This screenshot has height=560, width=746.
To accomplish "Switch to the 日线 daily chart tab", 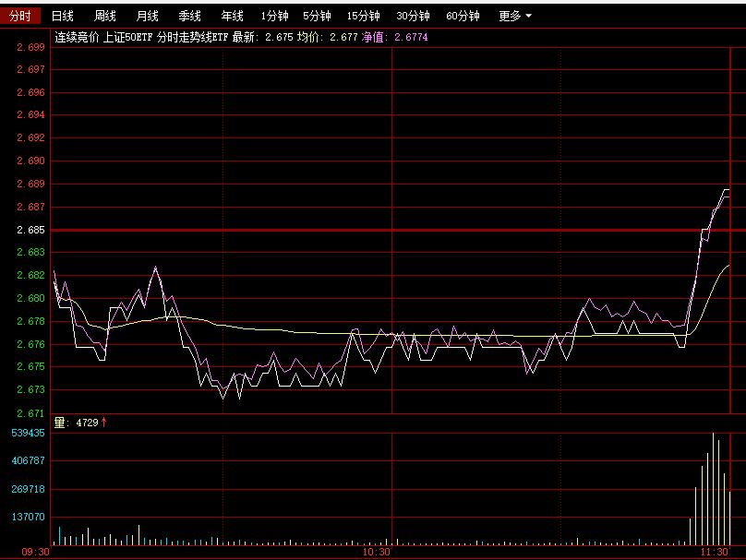I will pos(63,17).
